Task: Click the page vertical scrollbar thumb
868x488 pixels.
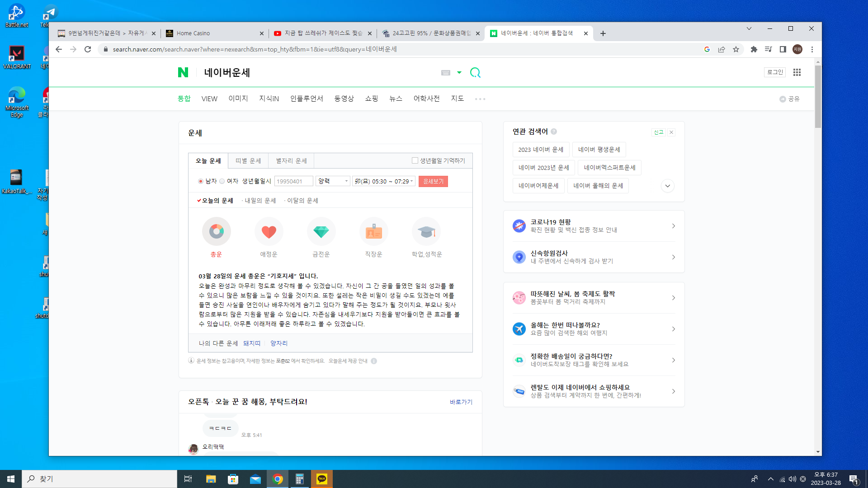Action: [818, 96]
